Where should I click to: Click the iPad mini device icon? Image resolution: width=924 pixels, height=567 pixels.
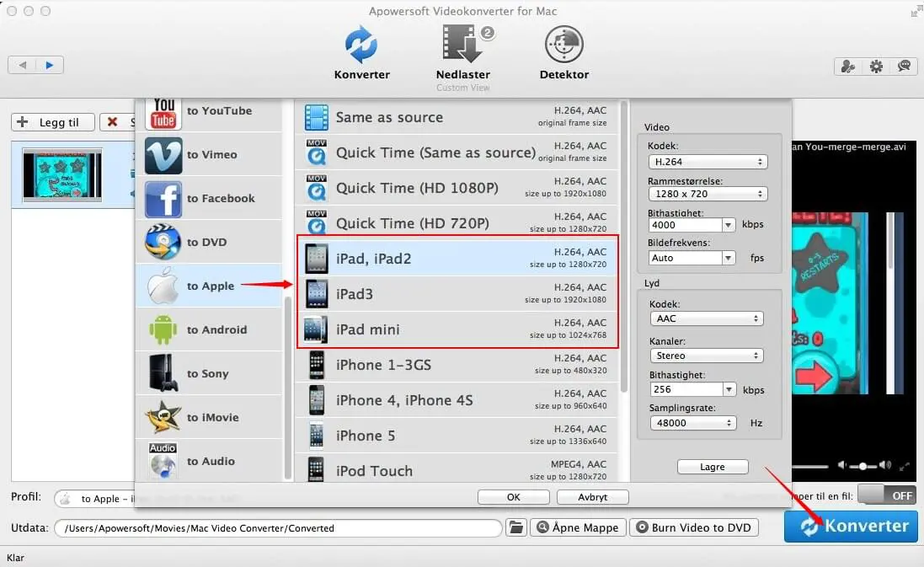point(316,329)
